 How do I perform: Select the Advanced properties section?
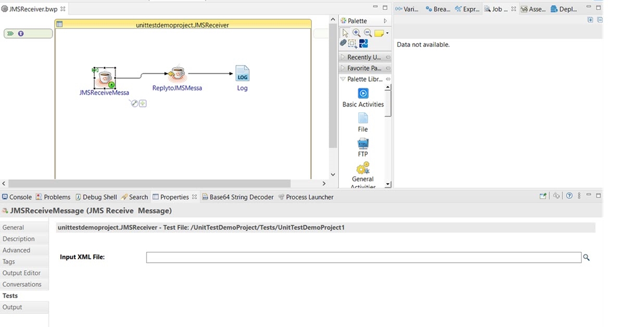[24, 250]
